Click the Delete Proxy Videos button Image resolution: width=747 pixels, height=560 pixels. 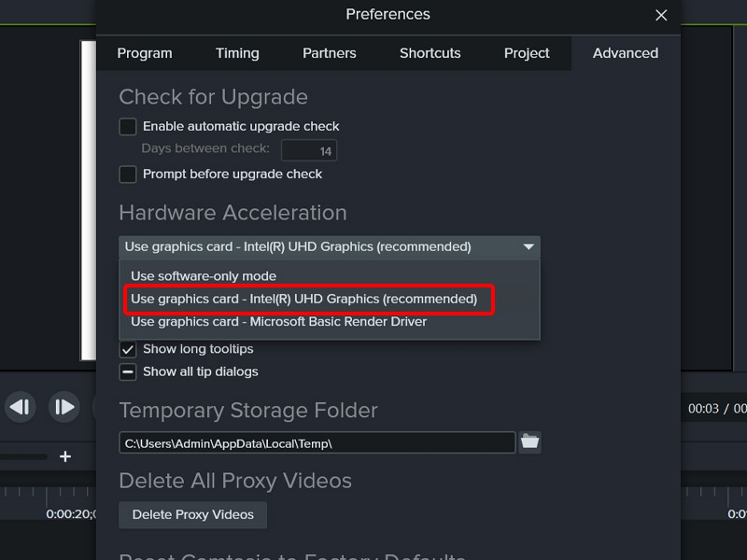coord(192,514)
